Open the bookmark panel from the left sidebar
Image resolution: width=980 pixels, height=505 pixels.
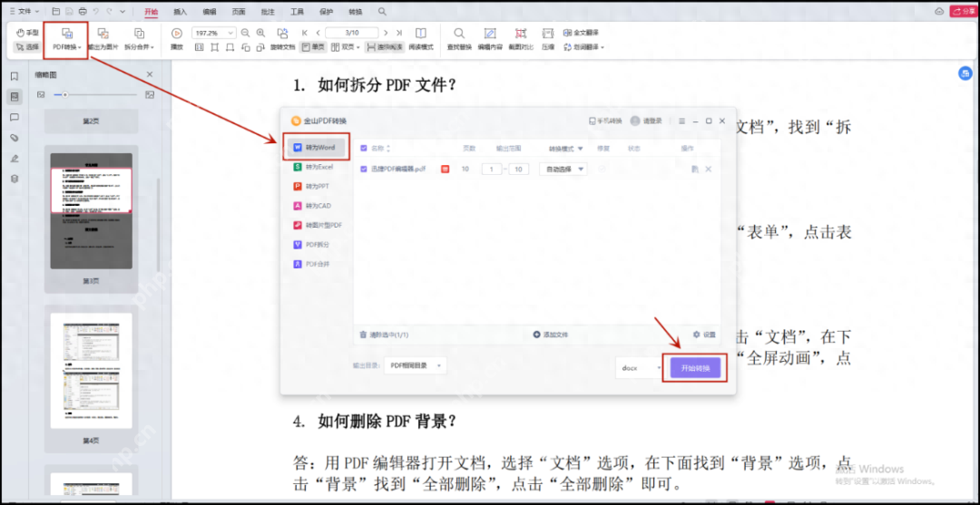[x=15, y=76]
